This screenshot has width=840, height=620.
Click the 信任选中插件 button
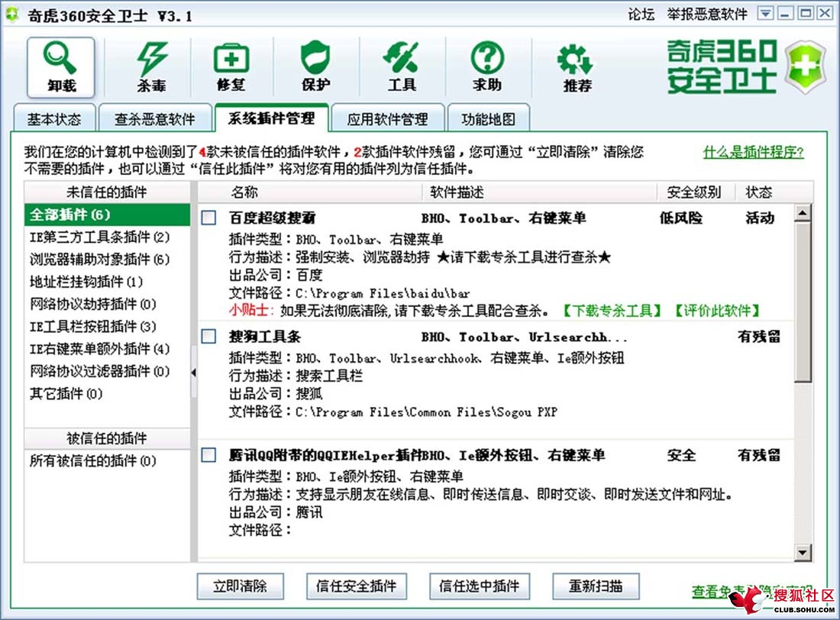pyautogui.click(x=480, y=586)
